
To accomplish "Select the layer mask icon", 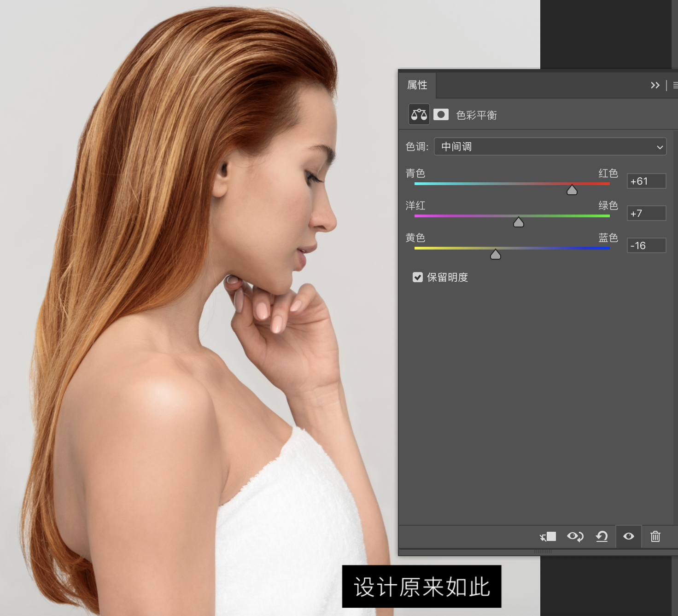I will (x=441, y=115).
